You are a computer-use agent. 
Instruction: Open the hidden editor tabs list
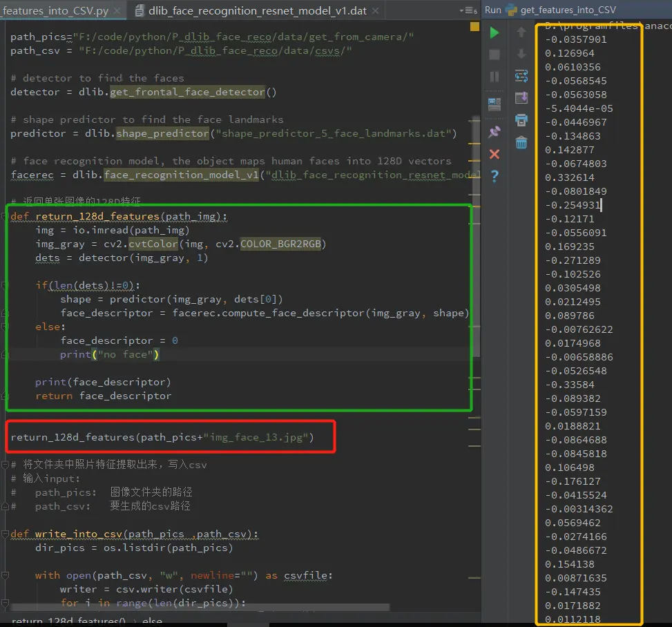[x=469, y=10]
